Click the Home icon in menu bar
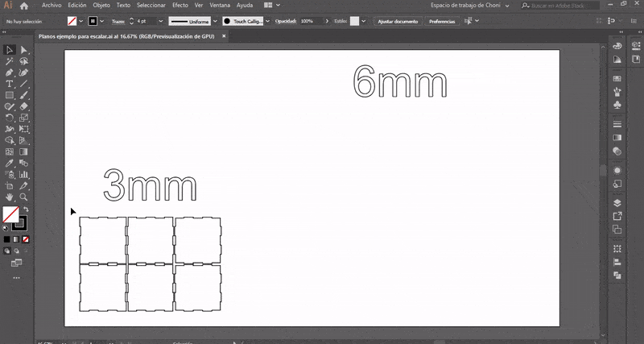Screen dimensions: 644x344 coord(24,6)
